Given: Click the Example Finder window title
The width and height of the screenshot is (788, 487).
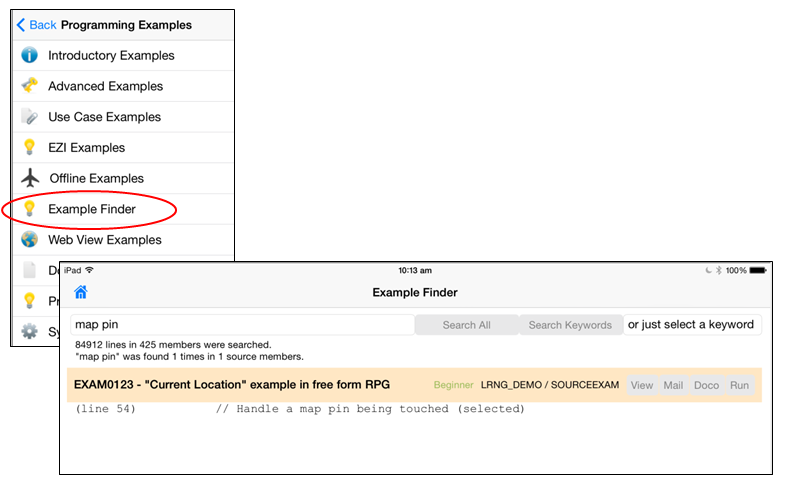Looking at the screenshot, I should (415, 293).
